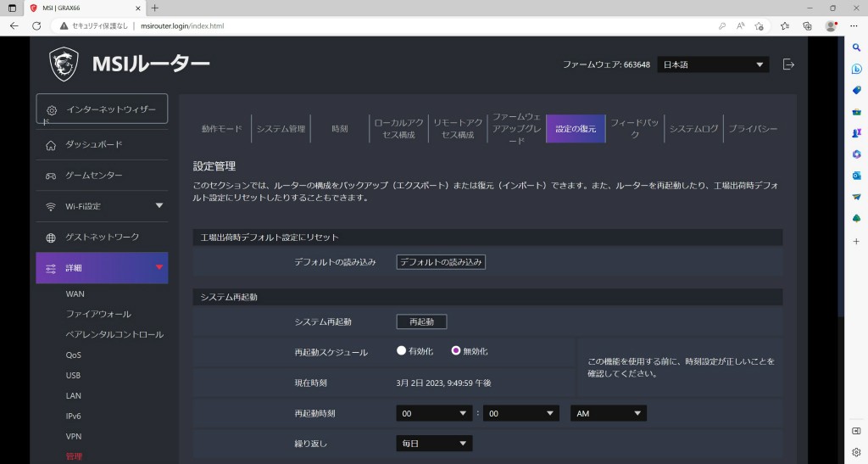Open the Favorites list icon in toolbar
868x464 pixels.
[x=784, y=26]
